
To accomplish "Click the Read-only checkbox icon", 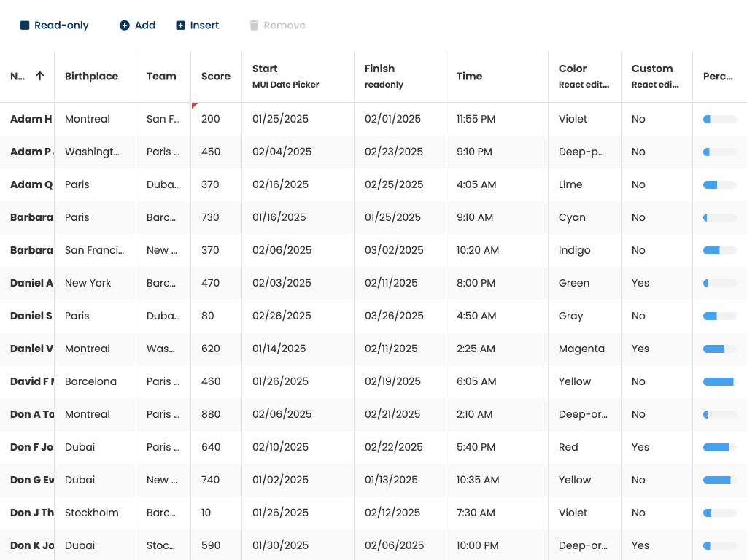I will pos(25,26).
